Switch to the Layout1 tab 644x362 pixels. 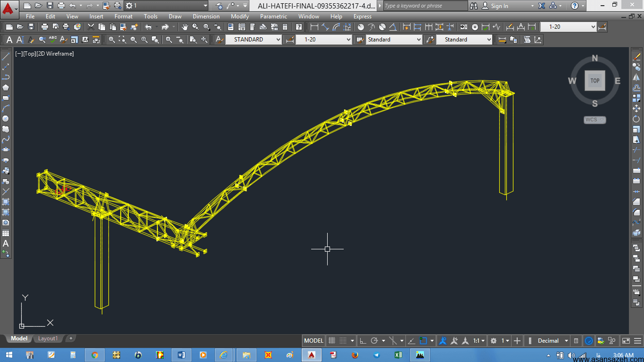point(48,338)
